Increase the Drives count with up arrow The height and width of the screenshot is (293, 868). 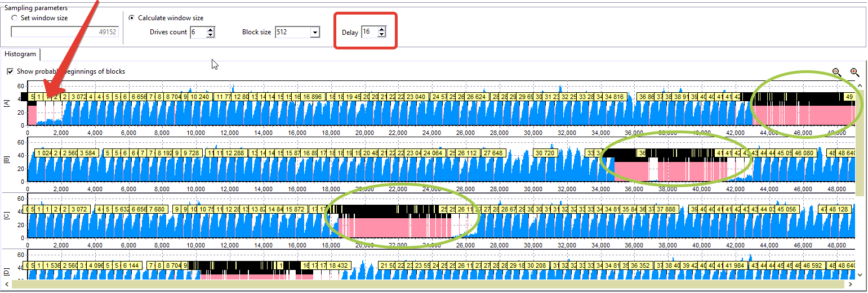211,29
